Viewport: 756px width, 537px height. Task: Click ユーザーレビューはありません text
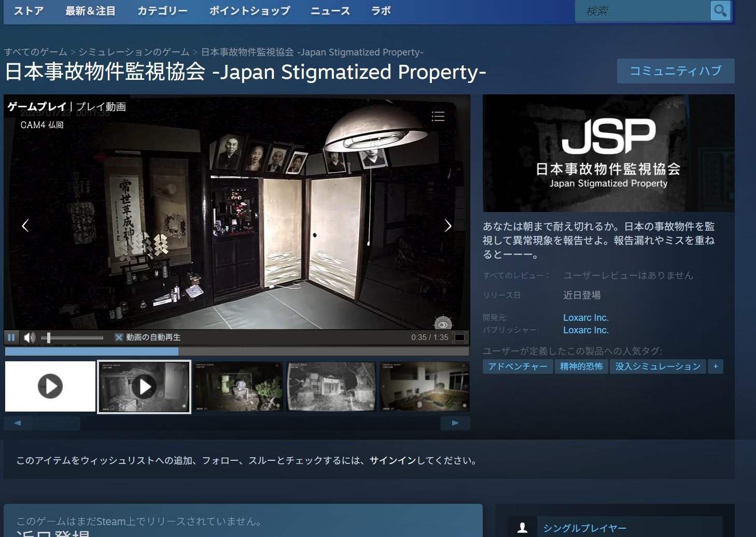(628, 275)
